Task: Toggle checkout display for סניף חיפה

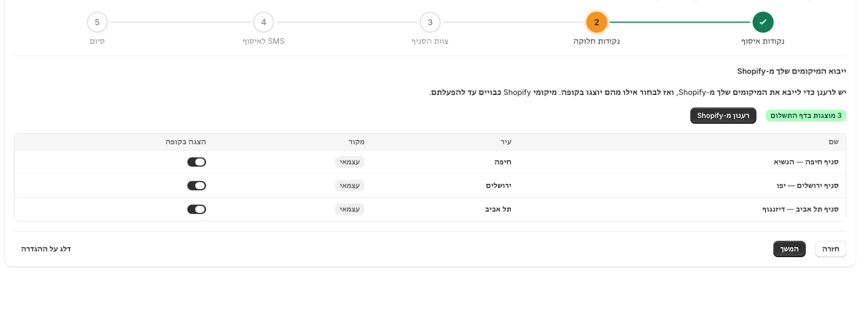Action: coord(197,162)
